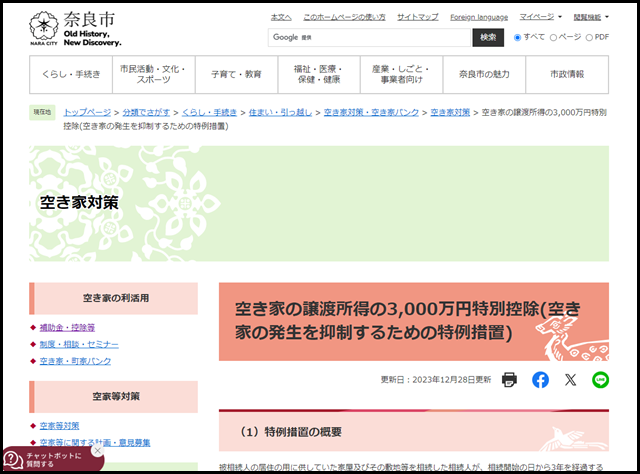The width and height of the screenshot is (640, 474).
Task: Share the page on X
Action: click(x=570, y=380)
